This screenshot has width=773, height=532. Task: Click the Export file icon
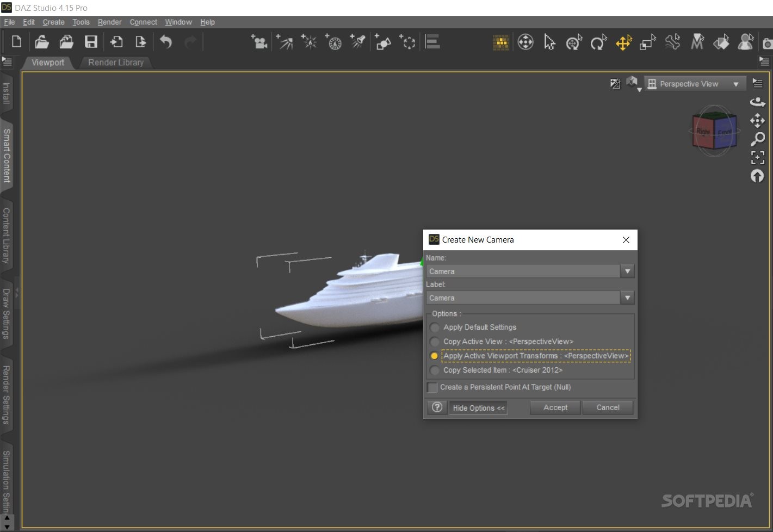[140, 42]
